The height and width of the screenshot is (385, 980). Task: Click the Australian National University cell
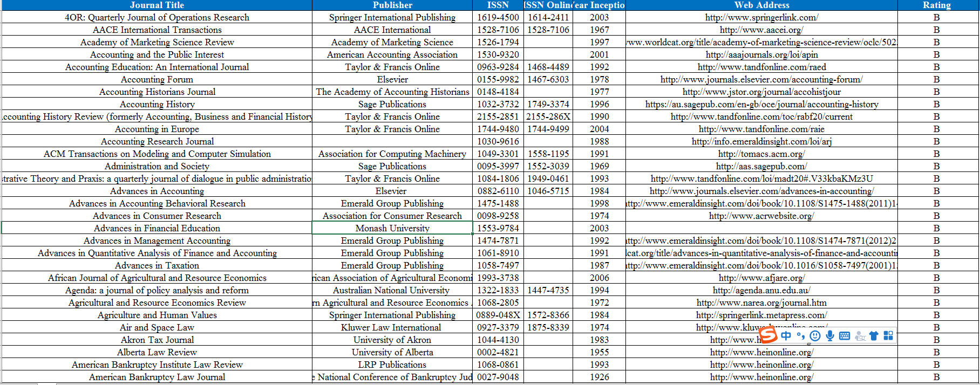coord(392,290)
